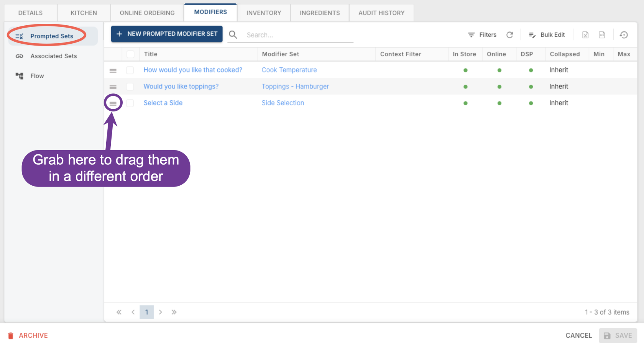Click the DSP column header
The image size is (644, 347).
527,54
